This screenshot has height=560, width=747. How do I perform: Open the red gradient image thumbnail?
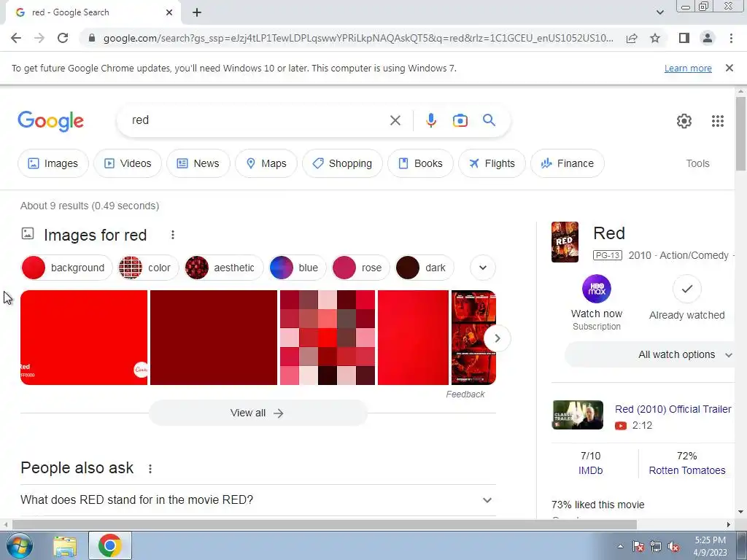(413, 337)
